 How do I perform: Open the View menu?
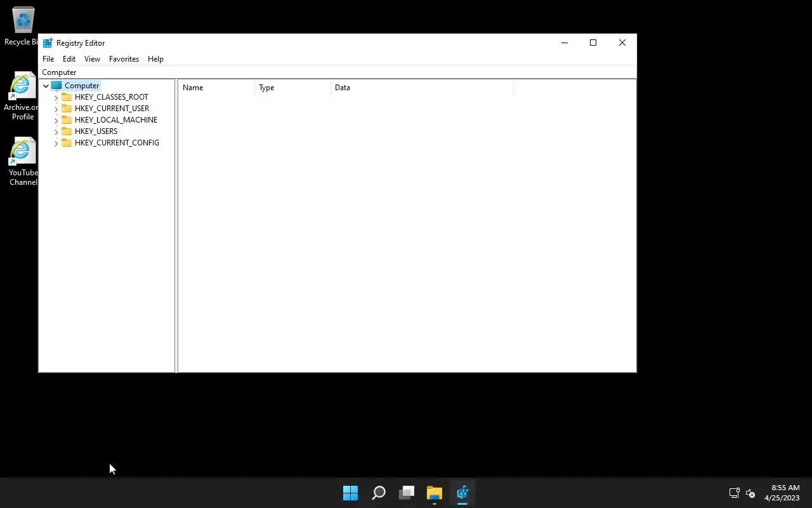click(92, 59)
